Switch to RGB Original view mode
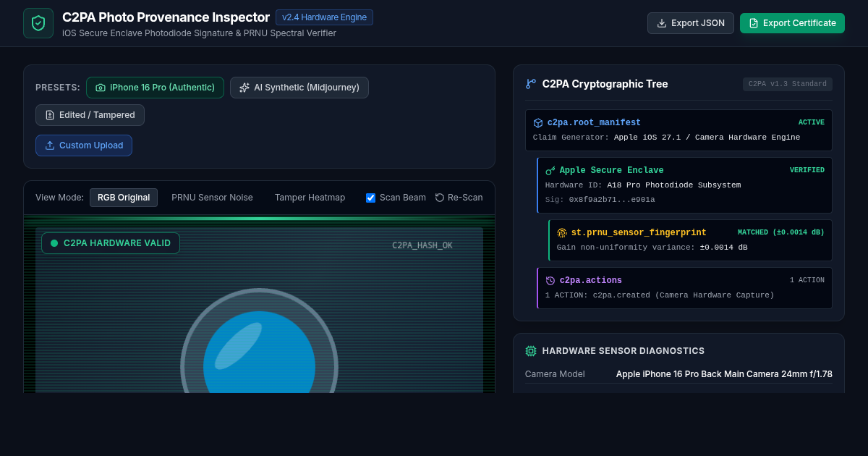This screenshot has width=868, height=456. (x=124, y=198)
